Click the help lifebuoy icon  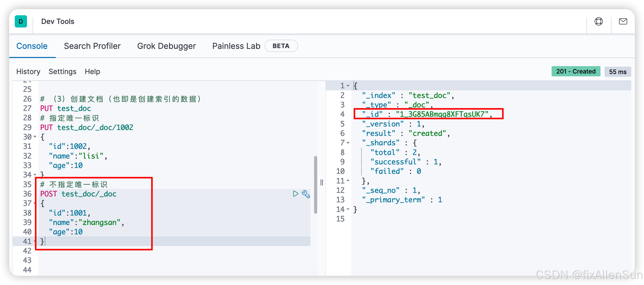598,22
